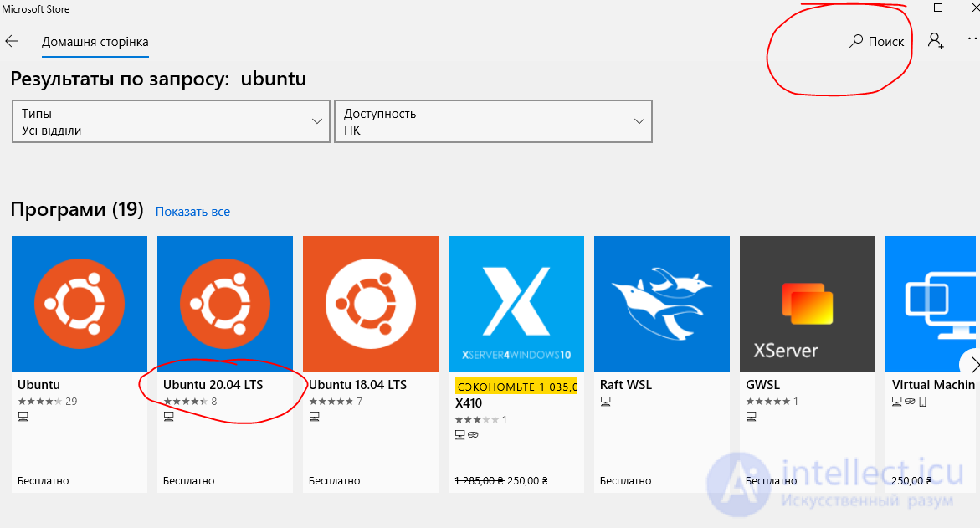Click the Ubuntu 20.04 LTS title

tap(213, 384)
